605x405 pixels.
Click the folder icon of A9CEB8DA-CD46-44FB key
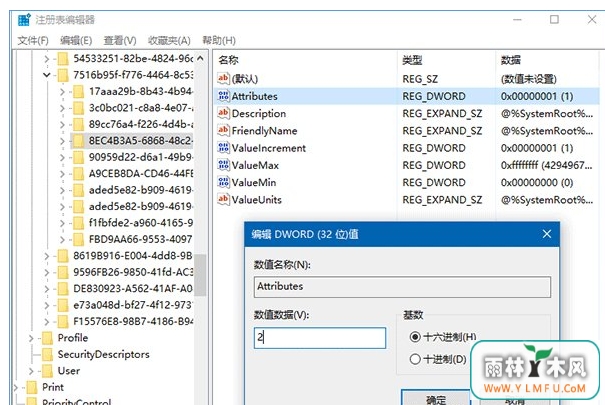pos(78,174)
